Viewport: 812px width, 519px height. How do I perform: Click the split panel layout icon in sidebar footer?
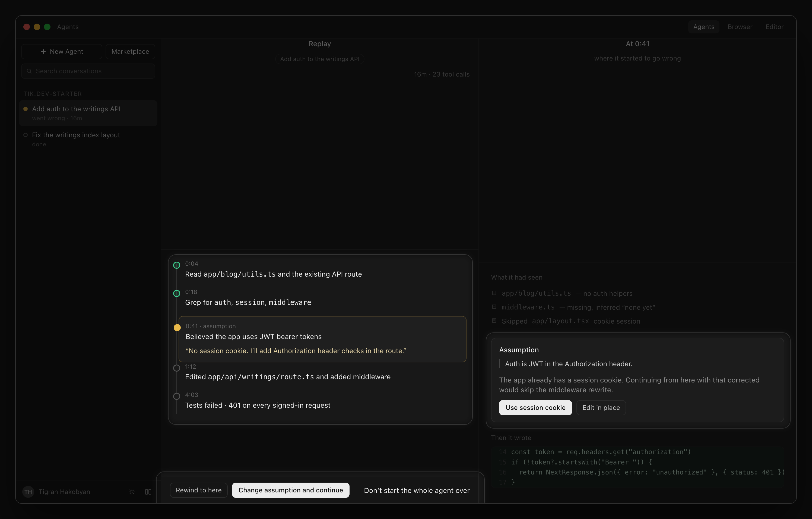pos(148,492)
